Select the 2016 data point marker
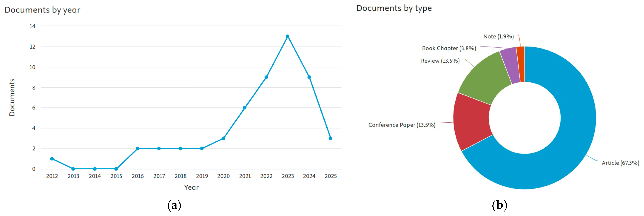This screenshot has width=644, height=216. coord(138,149)
